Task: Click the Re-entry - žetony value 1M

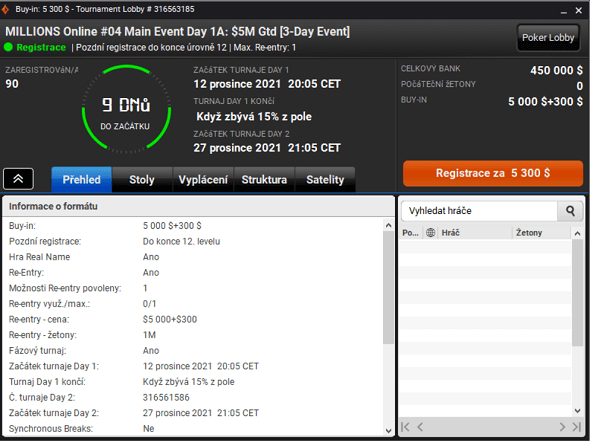Action: 149,335
